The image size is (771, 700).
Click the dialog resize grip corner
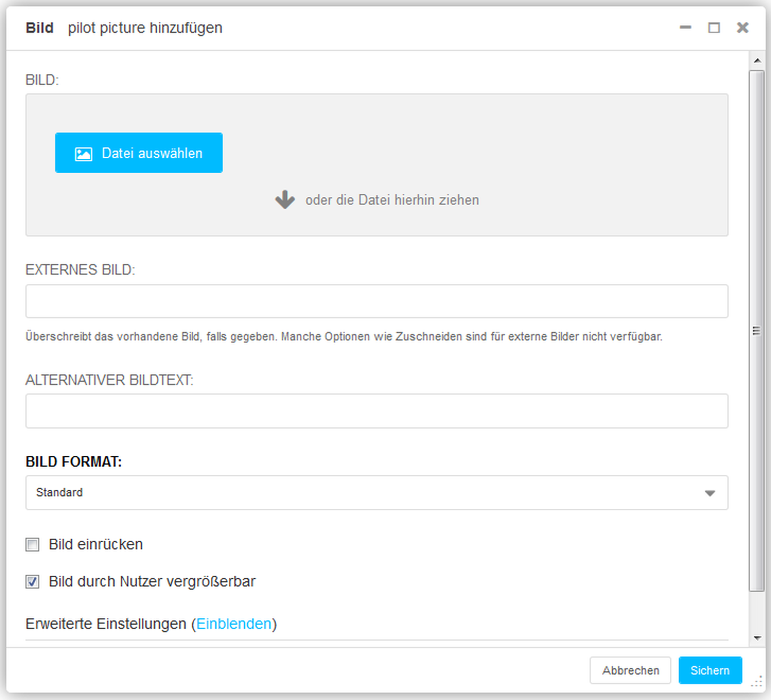(x=757, y=682)
